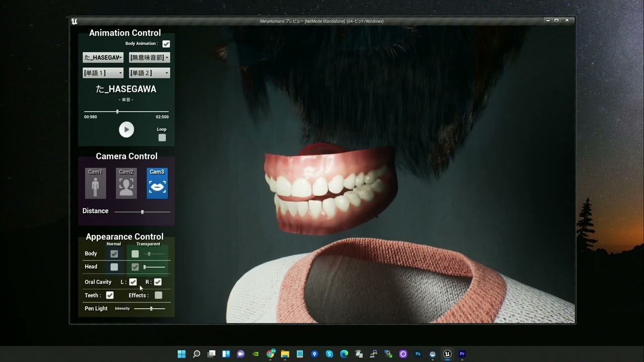Screen dimensions: 644x362
Task: Open Google Chrome from taskbar
Action: [x=270, y=354]
